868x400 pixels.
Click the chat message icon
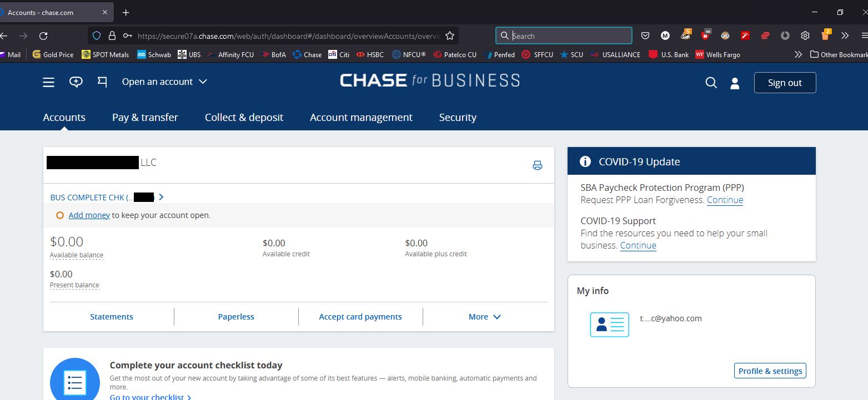pos(76,82)
